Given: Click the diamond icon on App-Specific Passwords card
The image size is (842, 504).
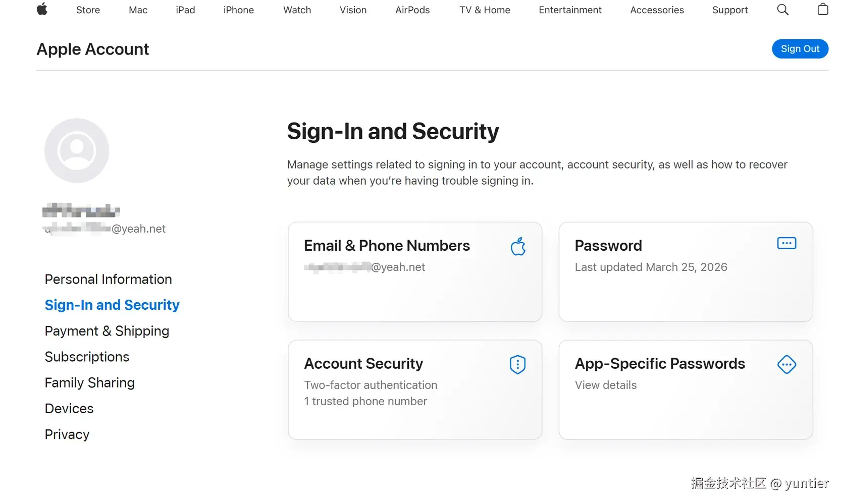Looking at the screenshot, I should [786, 364].
